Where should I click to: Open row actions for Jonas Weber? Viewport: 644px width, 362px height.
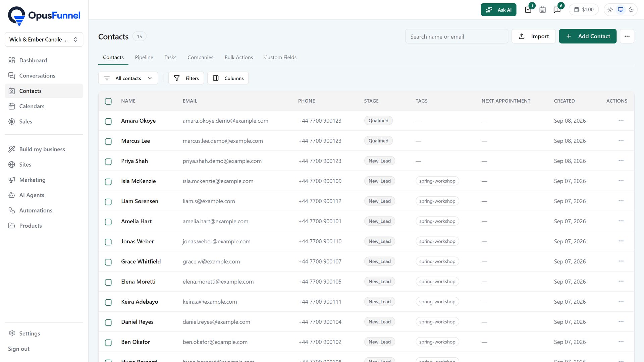[621, 241]
